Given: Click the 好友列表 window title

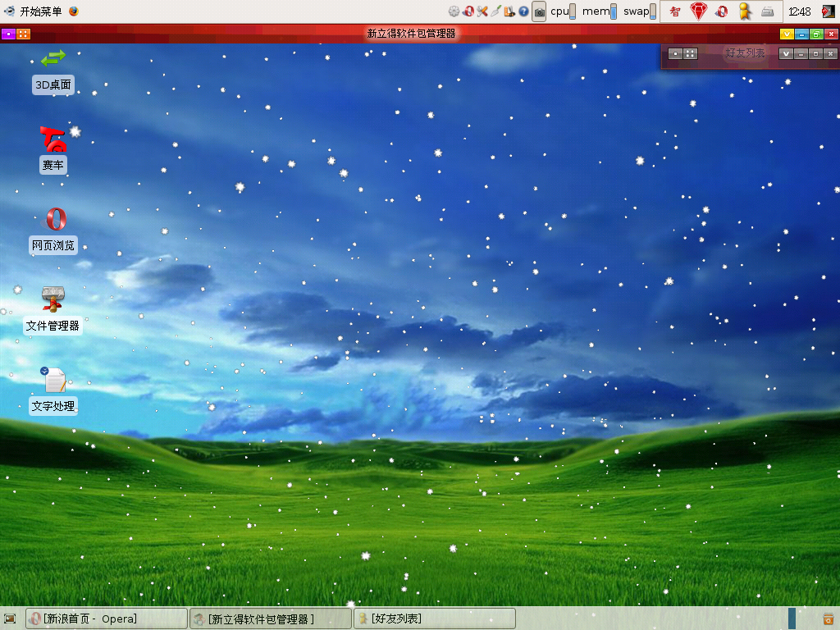Looking at the screenshot, I should pos(745,53).
